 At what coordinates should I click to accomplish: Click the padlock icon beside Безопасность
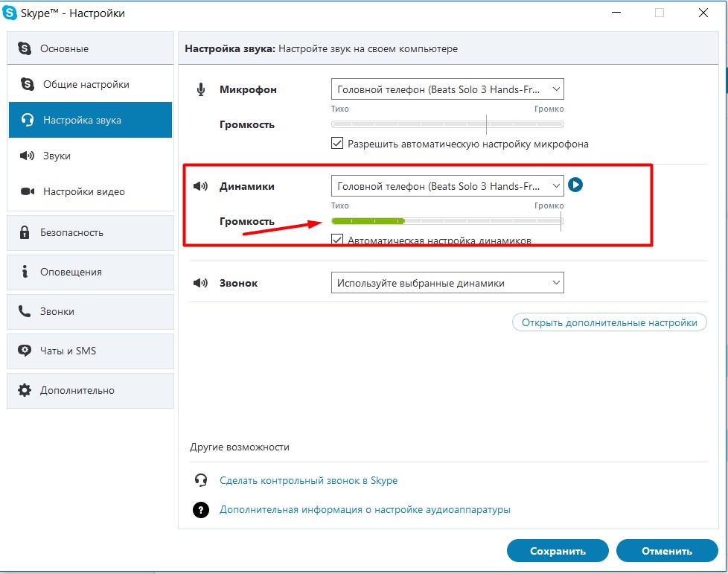(x=25, y=232)
